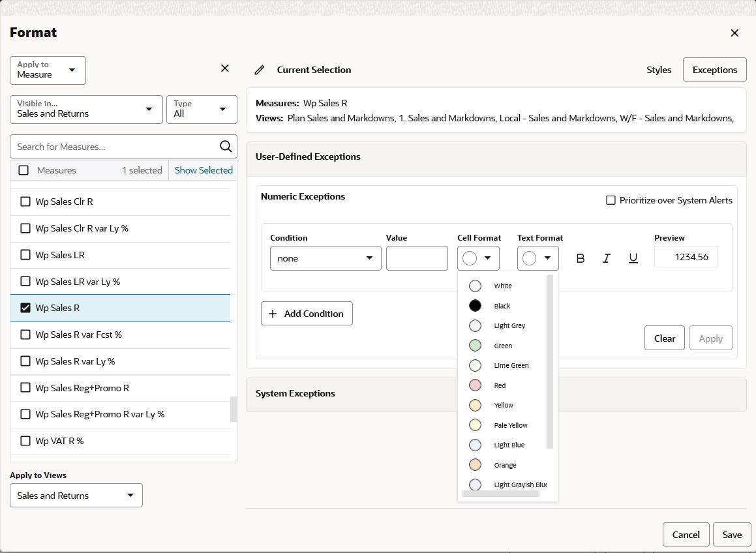
Task: Open the Text Format color picker
Action: [x=537, y=258]
